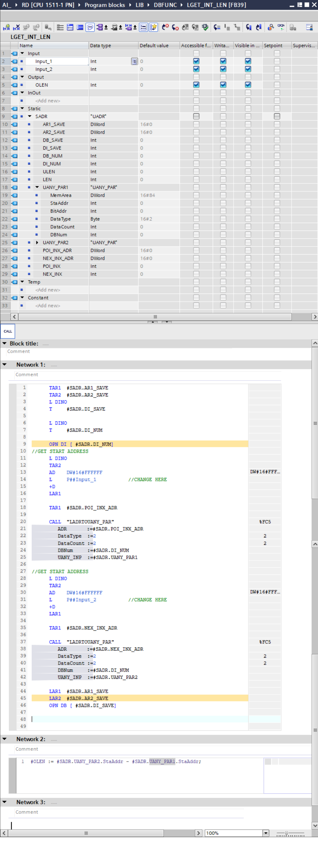Click the Delete network toolbar icon
This screenshot has height=868, width=318.
[x=17, y=27]
